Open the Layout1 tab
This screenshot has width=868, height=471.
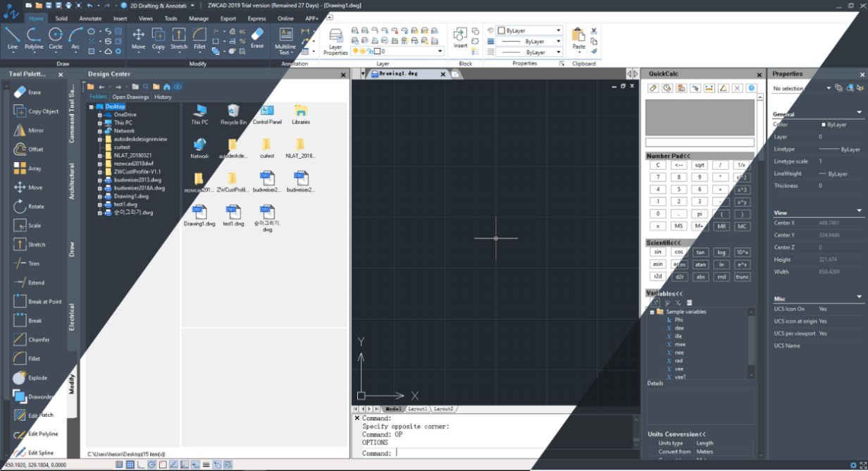coord(417,409)
